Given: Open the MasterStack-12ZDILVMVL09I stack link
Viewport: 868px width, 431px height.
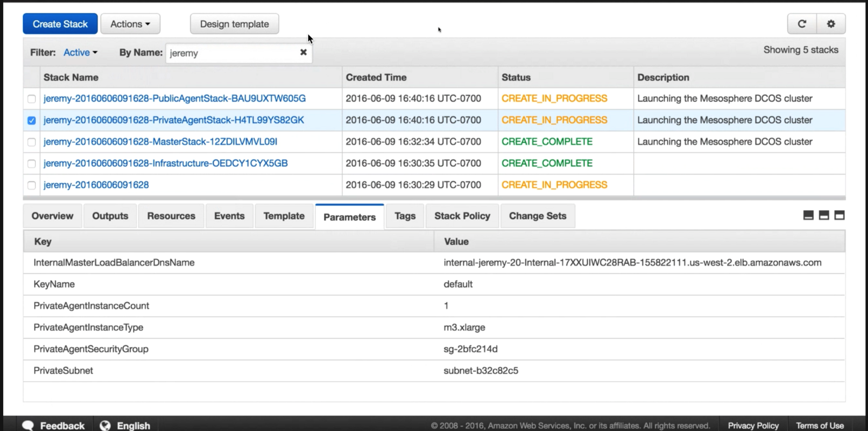Looking at the screenshot, I should [x=160, y=141].
